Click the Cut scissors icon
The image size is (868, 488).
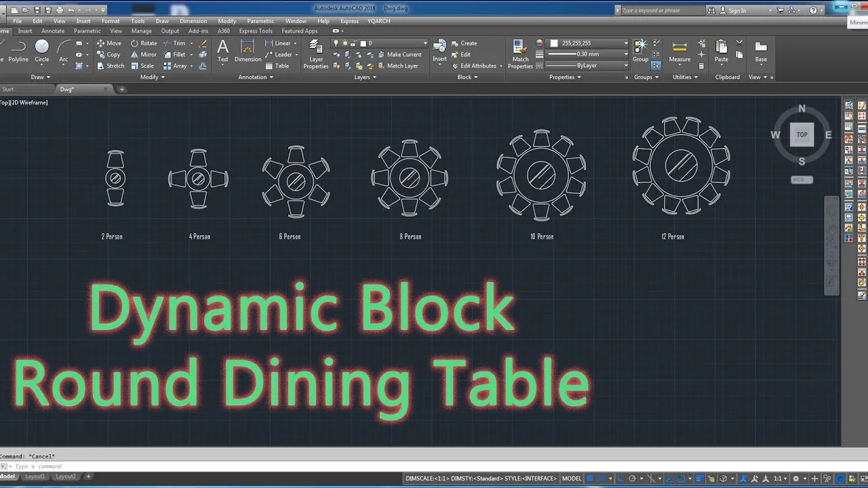coord(739,43)
